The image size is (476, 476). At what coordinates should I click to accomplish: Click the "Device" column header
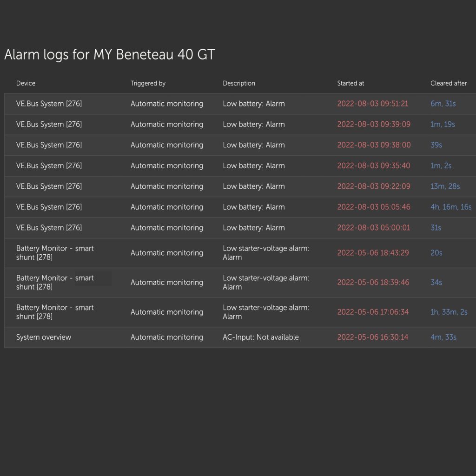[x=26, y=83]
